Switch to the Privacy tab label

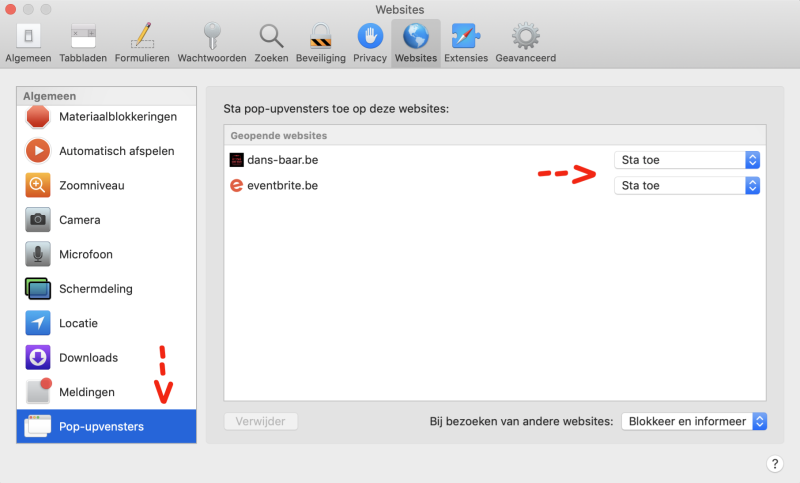coord(370,58)
